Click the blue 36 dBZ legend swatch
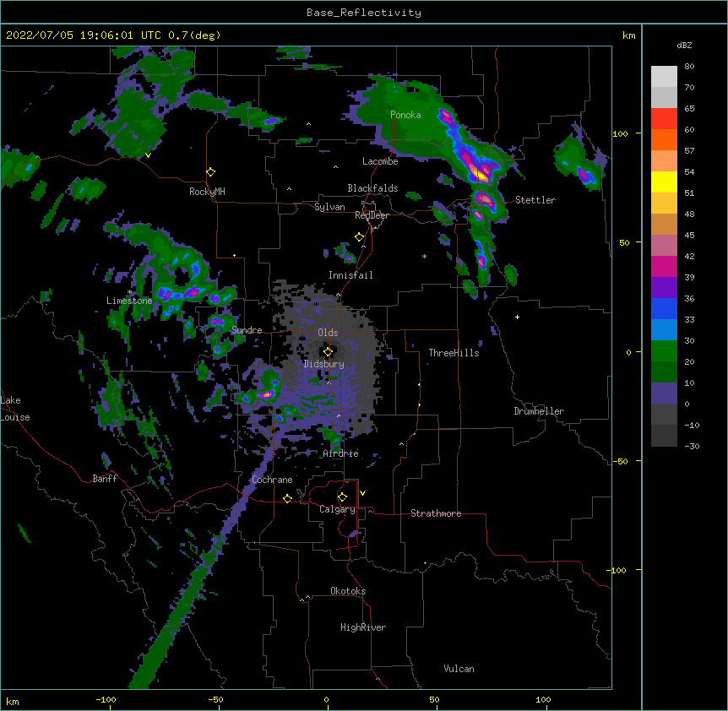The height and width of the screenshot is (711, 728). [x=664, y=308]
